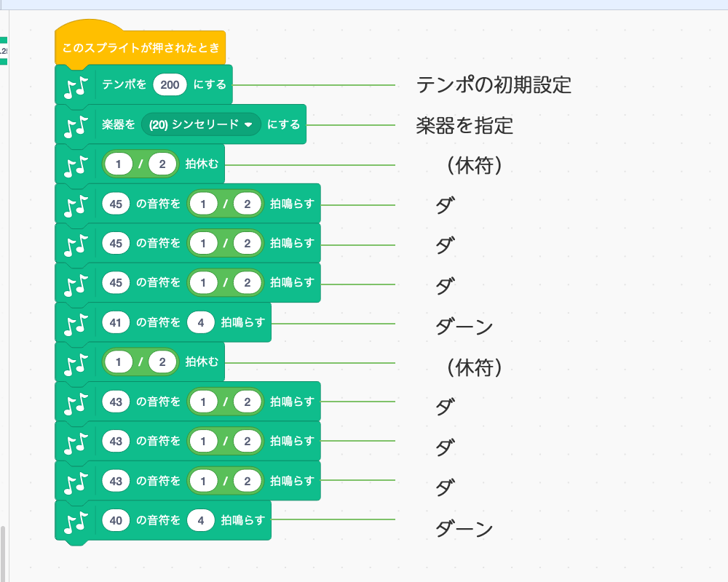The height and width of the screenshot is (582, 728).
Task: Click the music icon on the last note 43 block
Action: 76,483
